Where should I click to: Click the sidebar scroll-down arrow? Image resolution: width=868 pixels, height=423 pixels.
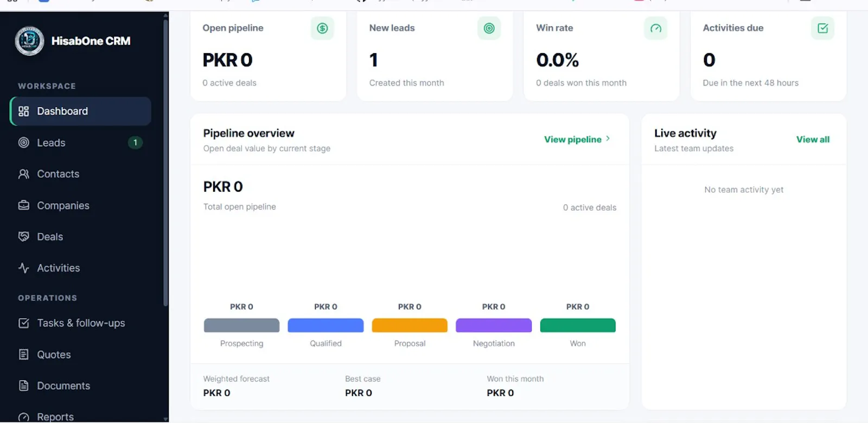[x=165, y=419]
